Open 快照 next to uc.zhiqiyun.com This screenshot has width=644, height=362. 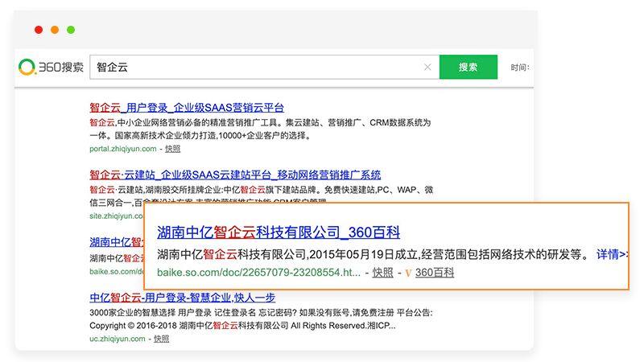click(x=162, y=339)
